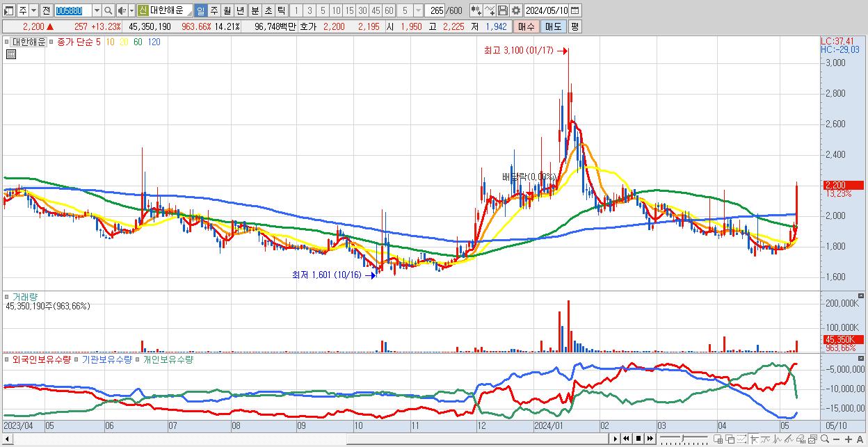868x447 pixels.
Task: Expand the custom interval dropdown arrow
Action: click(x=418, y=10)
